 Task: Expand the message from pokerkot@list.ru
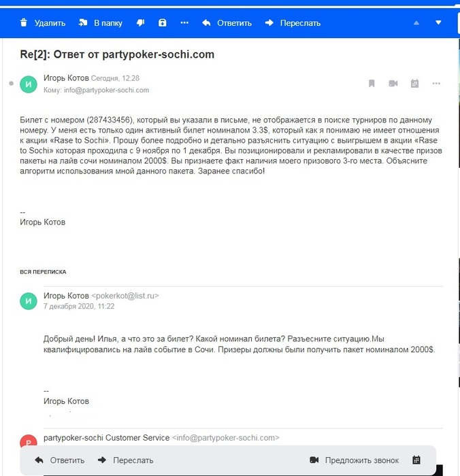click(125, 296)
